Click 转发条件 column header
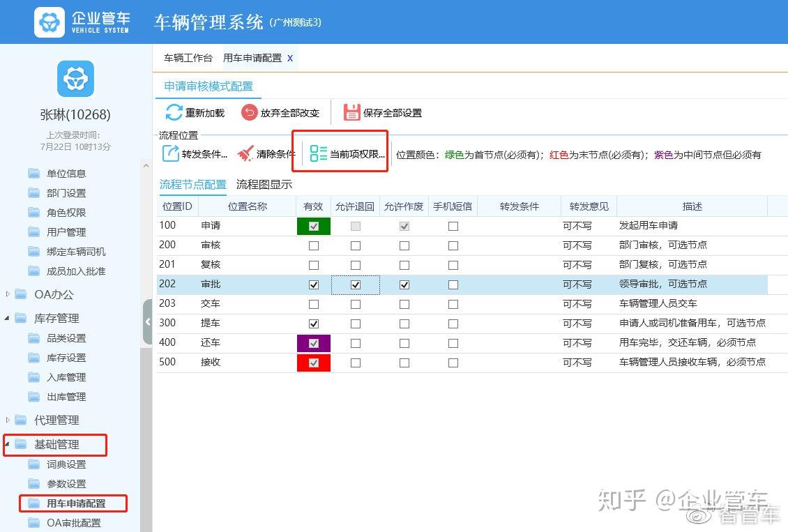Image resolution: width=788 pixels, height=532 pixels. [519, 206]
